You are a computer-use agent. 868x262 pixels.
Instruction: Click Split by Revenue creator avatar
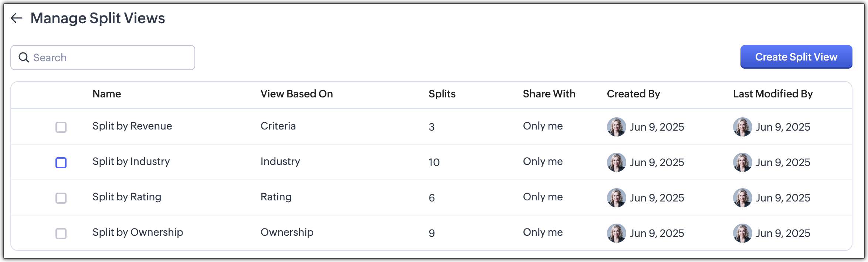click(x=616, y=127)
